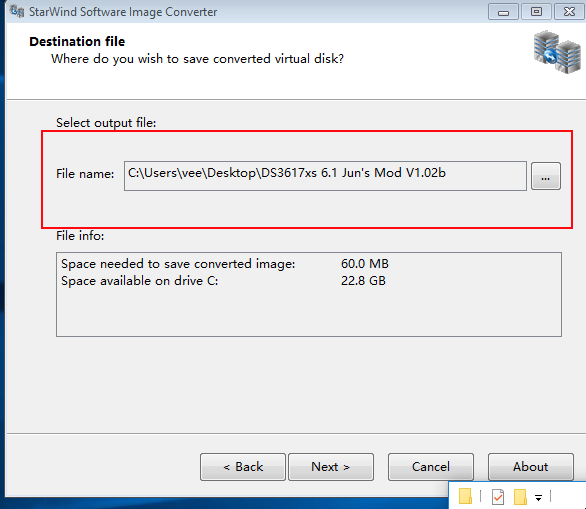Click the 'Destination file' heading
The height and width of the screenshot is (509, 586).
click(x=77, y=41)
